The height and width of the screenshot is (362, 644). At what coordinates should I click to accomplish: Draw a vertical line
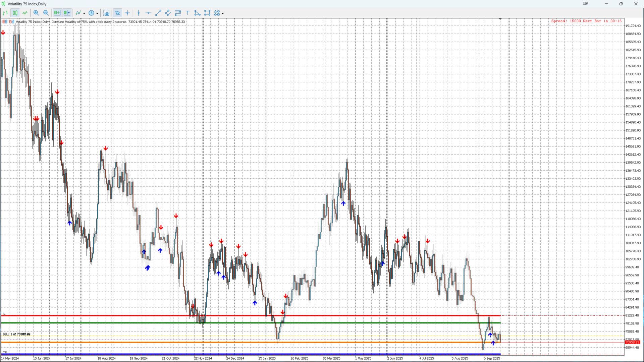tap(139, 13)
